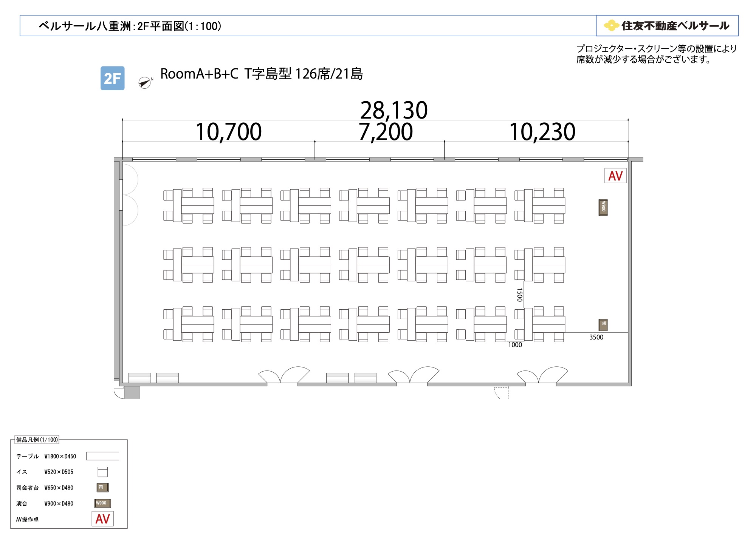The image size is (756, 534).
Task: Click the dimension label 10,230
Action: tap(542, 132)
